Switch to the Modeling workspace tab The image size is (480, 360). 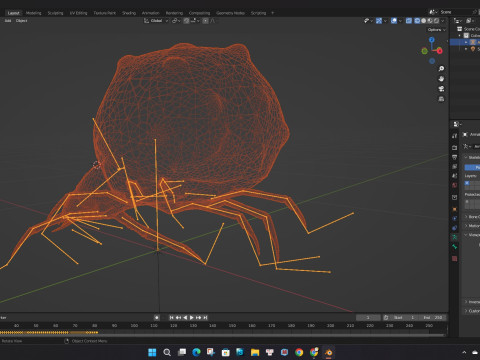[33, 13]
